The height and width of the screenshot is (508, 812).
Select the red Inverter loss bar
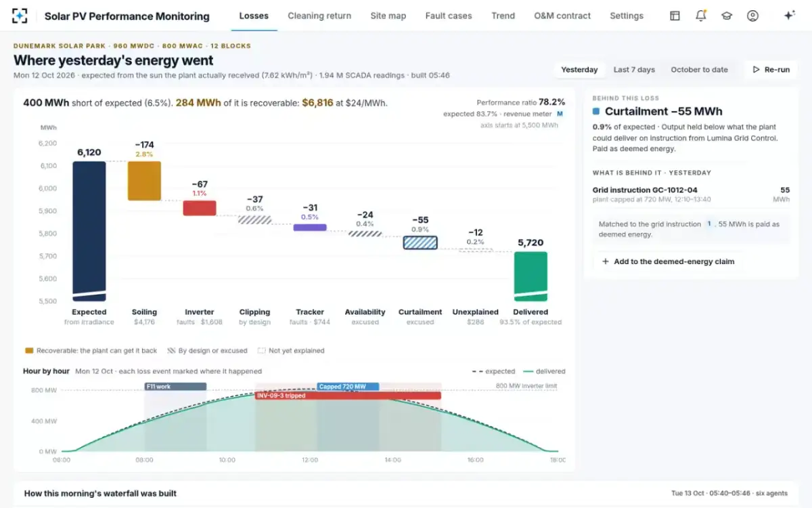pos(200,208)
